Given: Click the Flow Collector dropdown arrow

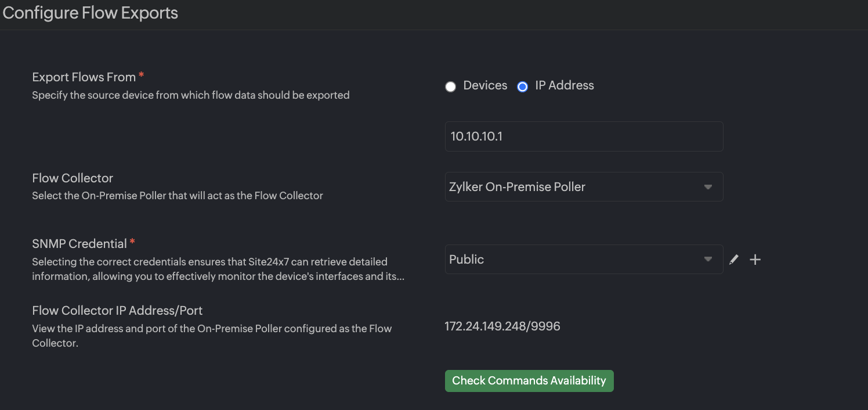Looking at the screenshot, I should tap(708, 187).
